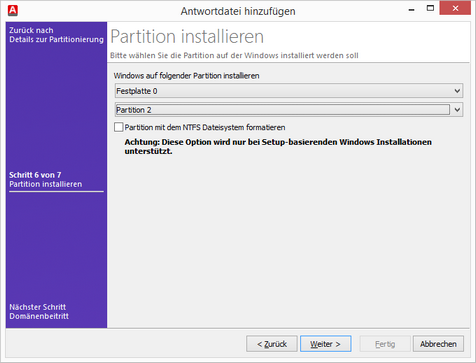Click the 'Bitte wählen Sie die Partition' subtitle
The height and width of the screenshot is (363, 476).
click(234, 55)
